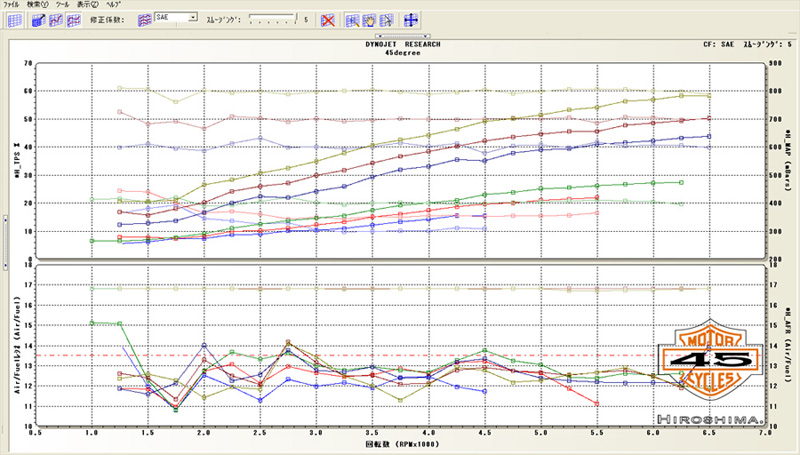Click the horizontal splitter handle between graphs
800x455 pixels.
[400, 262]
